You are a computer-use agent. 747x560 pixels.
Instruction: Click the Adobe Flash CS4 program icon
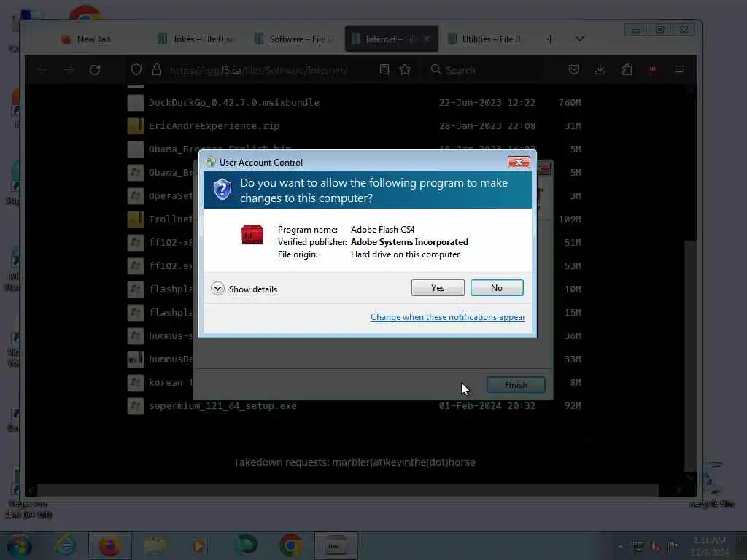(252, 234)
